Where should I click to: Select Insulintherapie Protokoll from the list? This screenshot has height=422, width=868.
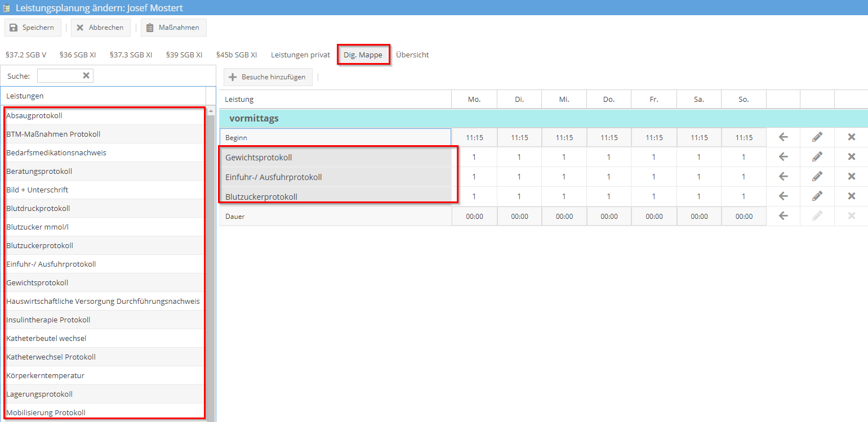[48, 320]
